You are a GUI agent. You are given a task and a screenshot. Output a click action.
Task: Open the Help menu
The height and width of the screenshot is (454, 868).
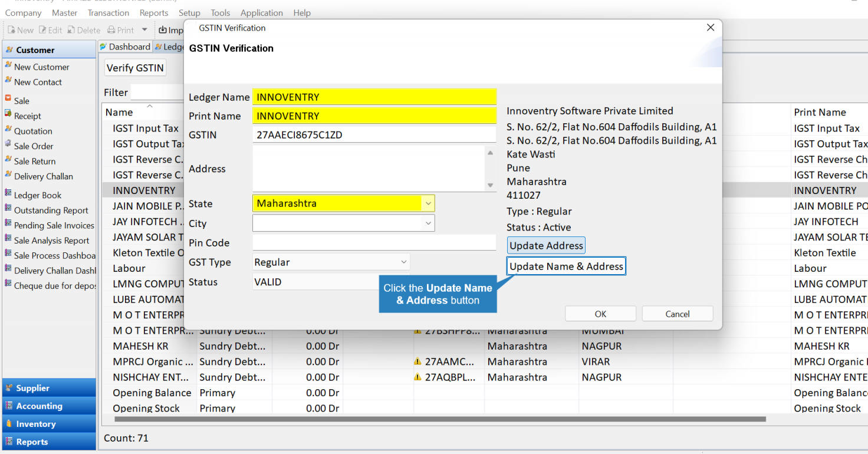[302, 12]
